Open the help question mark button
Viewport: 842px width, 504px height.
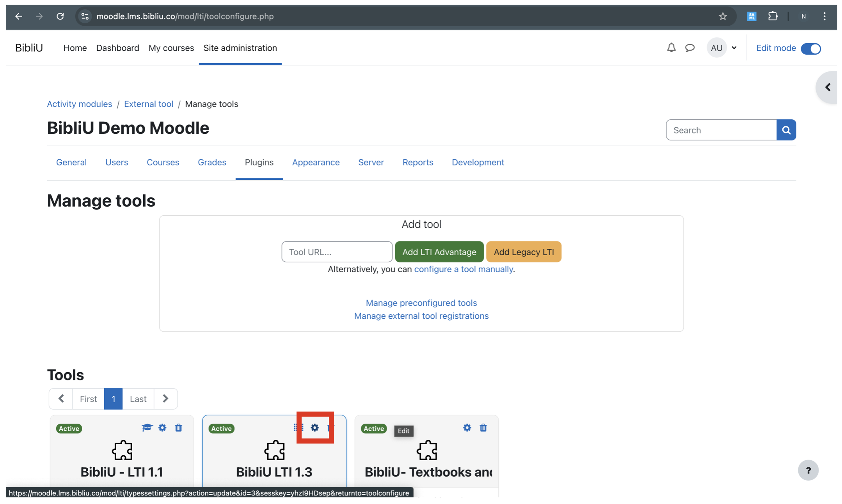pos(808,470)
